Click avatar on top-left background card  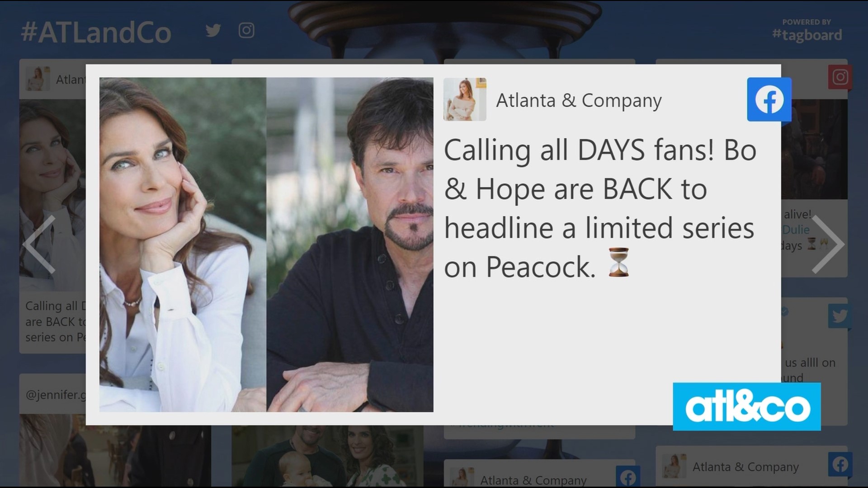click(x=38, y=79)
